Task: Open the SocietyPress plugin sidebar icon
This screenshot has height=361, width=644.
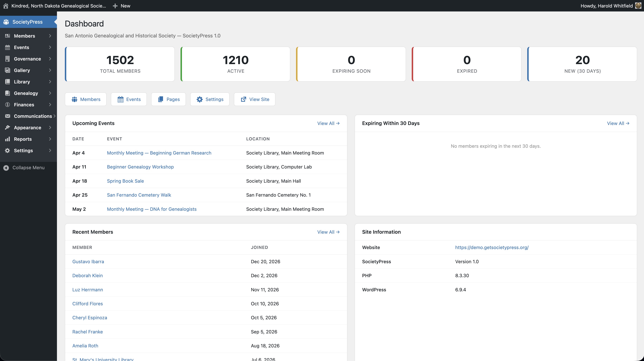Action: pyautogui.click(x=6, y=22)
